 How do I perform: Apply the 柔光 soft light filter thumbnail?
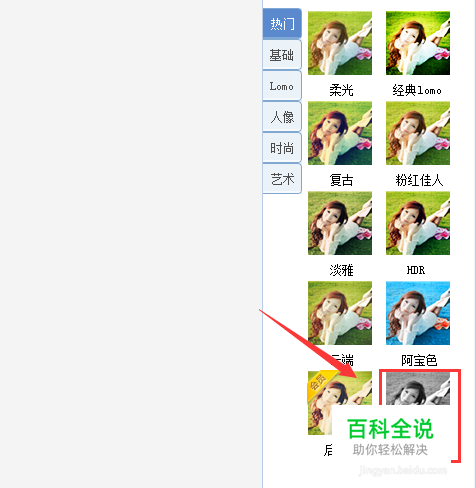[x=340, y=43]
